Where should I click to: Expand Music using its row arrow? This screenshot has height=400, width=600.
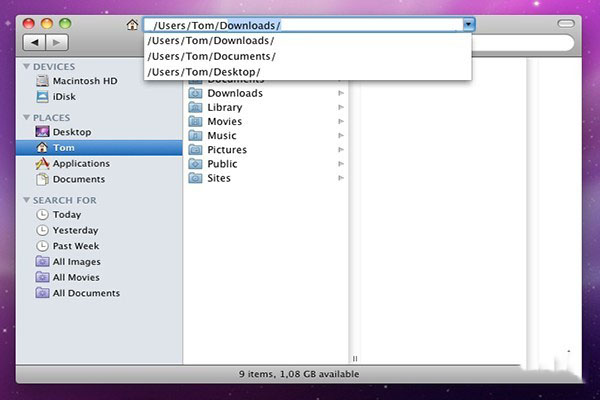341,136
